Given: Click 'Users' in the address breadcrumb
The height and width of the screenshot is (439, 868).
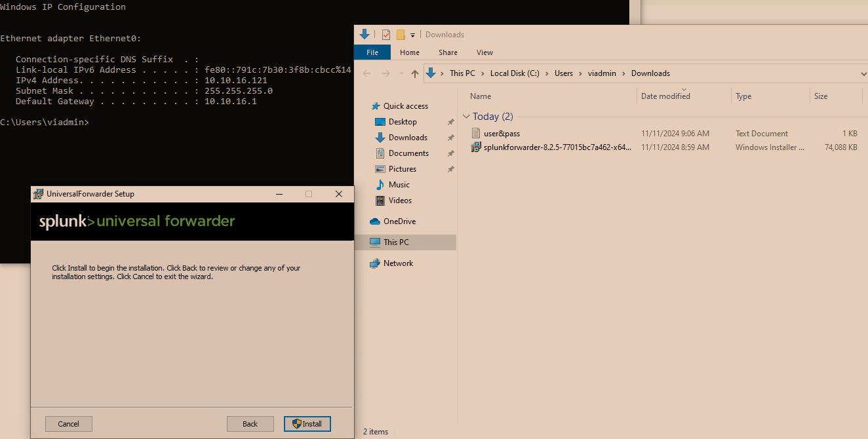Looking at the screenshot, I should (x=564, y=73).
